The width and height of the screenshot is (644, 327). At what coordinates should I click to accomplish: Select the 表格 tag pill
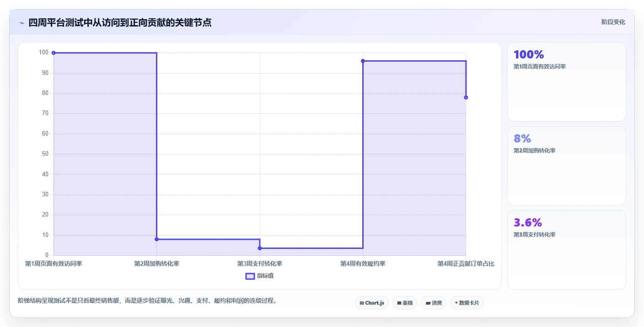[405, 303]
